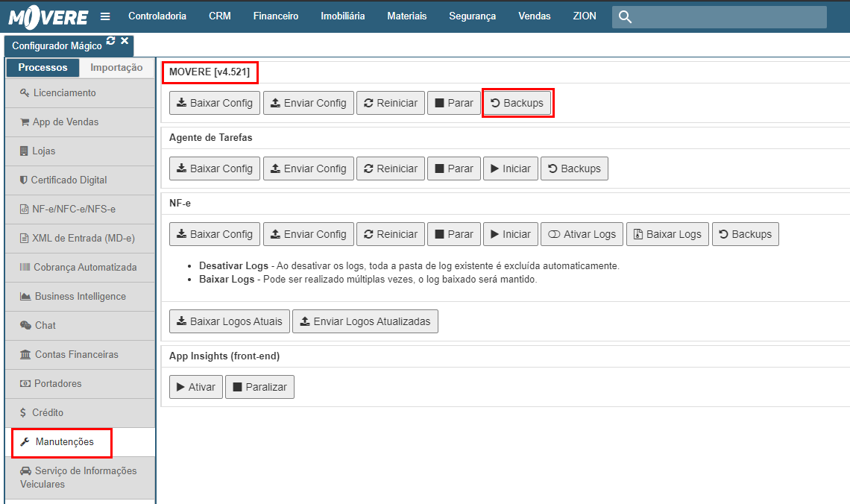The width and height of the screenshot is (850, 504).
Task: Click the Cobrança Automatizada barcode icon
Action: pyautogui.click(x=25, y=267)
